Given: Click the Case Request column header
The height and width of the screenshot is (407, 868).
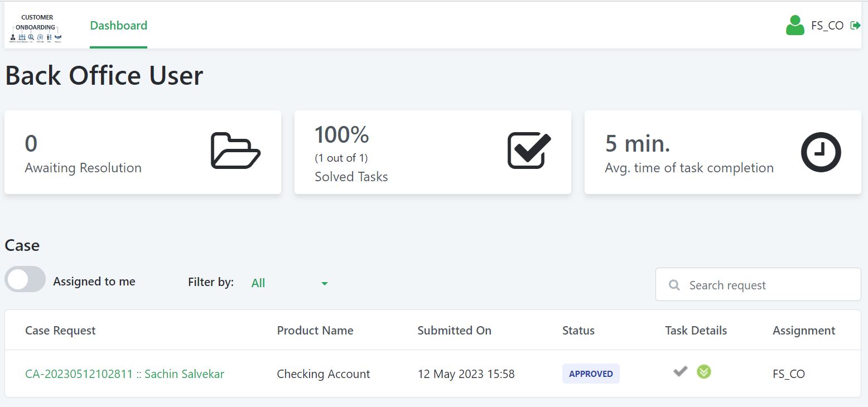Looking at the screenshot, I should pos(60,330).
